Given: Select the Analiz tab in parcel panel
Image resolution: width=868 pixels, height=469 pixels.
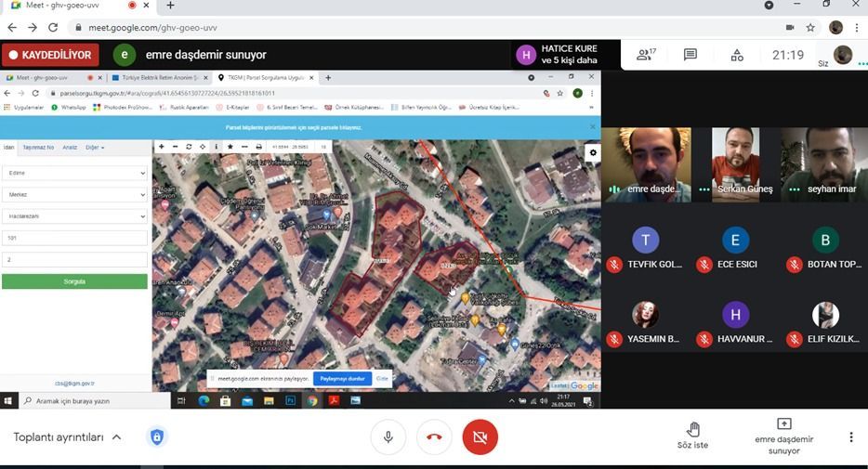Looking at the screenshot, I should click(70, 147).
